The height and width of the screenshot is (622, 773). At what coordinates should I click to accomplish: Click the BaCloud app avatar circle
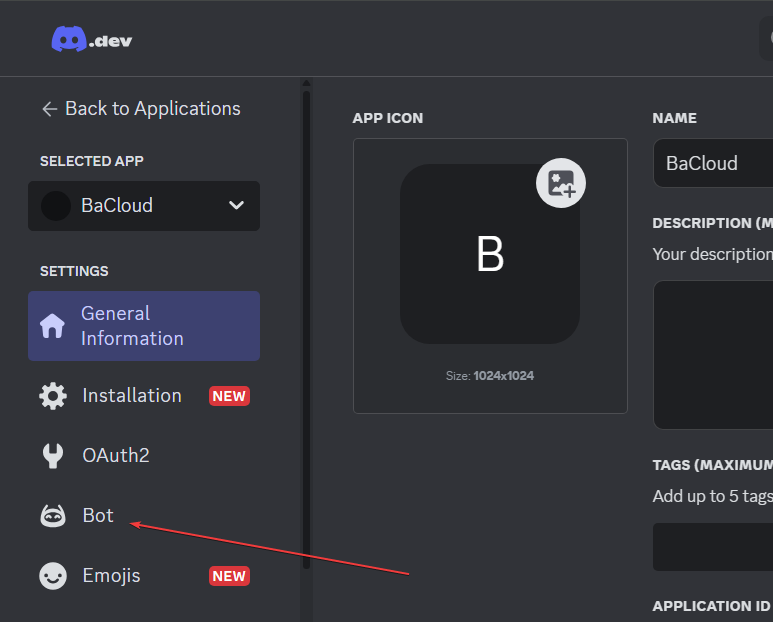(56, 206)
